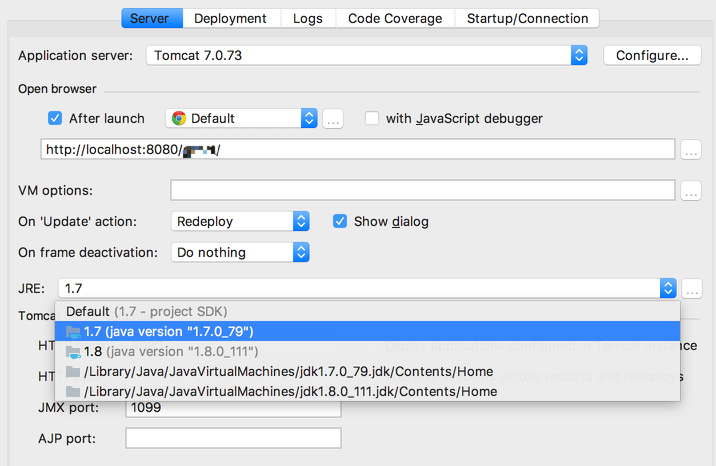Switch to Code Coverage tab
Viewport: 716px width, 466px height.
point(395,18)
